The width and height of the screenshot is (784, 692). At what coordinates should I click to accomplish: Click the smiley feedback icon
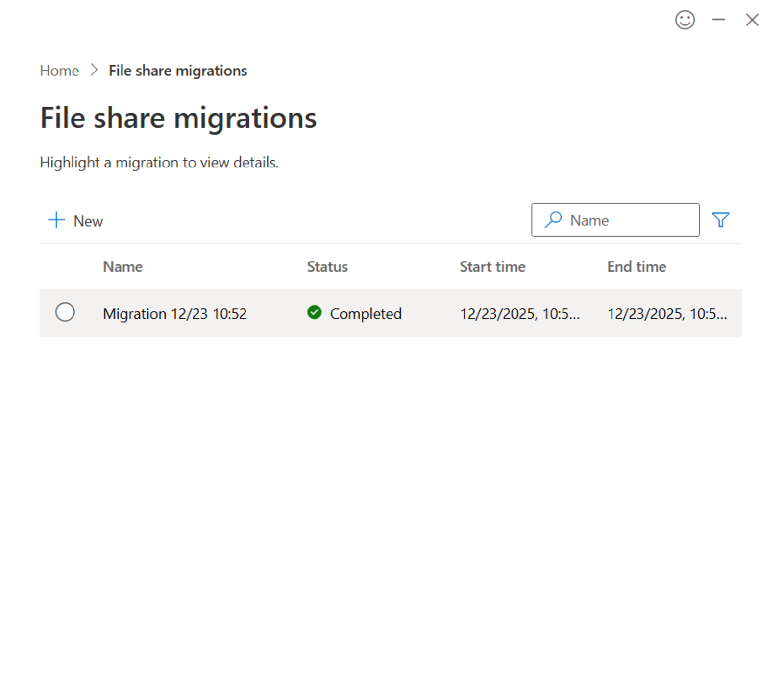(x=685, y=20)
